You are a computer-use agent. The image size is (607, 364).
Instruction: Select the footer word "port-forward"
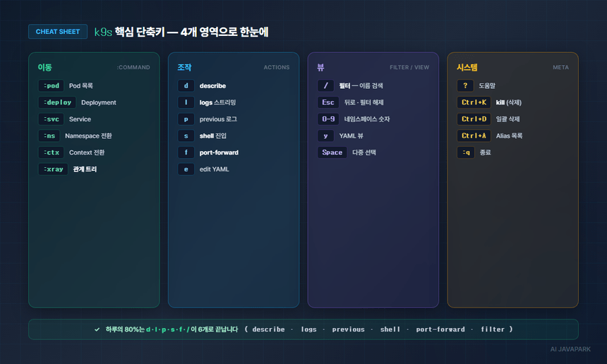point(440,329)
